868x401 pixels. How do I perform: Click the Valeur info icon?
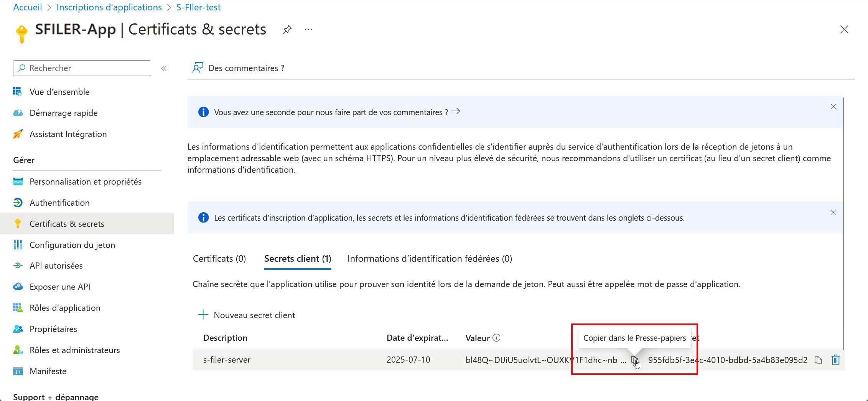pyautogui.click(x=496, y=338)
